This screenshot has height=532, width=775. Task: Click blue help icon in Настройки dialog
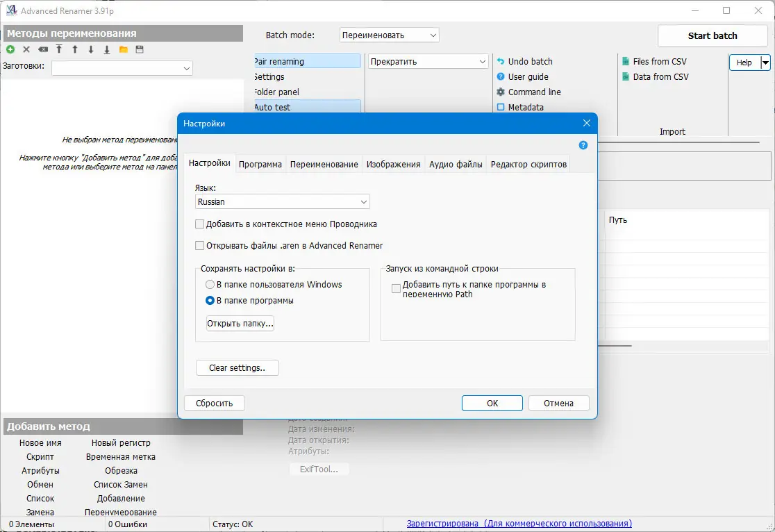[583, 145]
